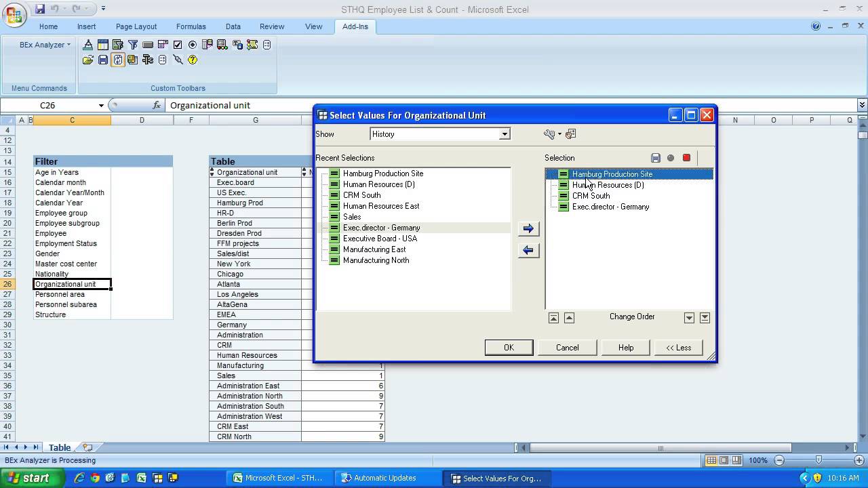The image size is (868, 488).
Task: Click the gray circle include icon
Action: pyautogui.click(x=671, y=158)
